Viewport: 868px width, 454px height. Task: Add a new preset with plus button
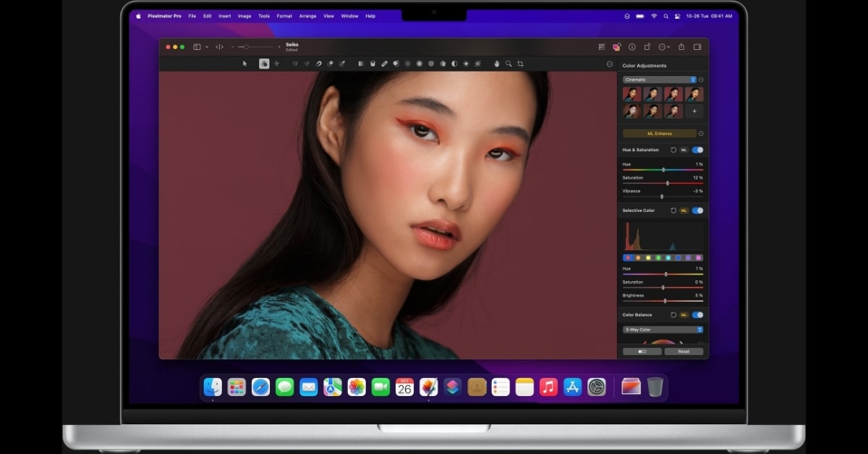pos(694,111)
